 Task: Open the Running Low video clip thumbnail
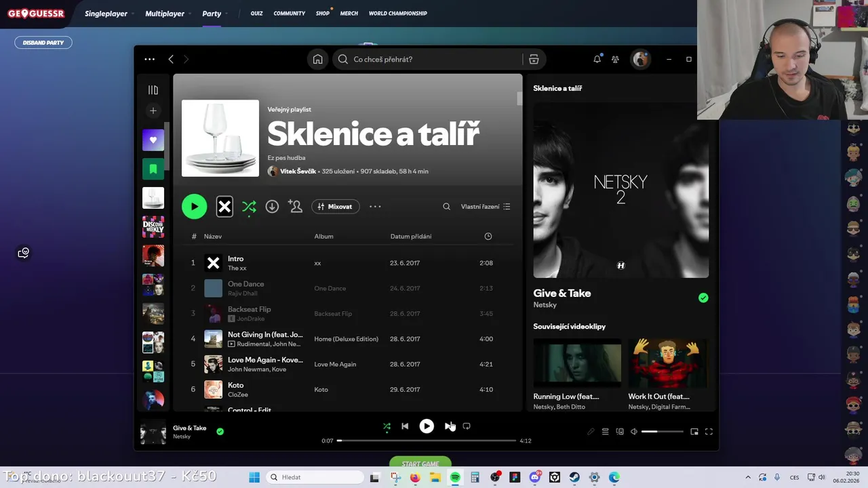577,363
